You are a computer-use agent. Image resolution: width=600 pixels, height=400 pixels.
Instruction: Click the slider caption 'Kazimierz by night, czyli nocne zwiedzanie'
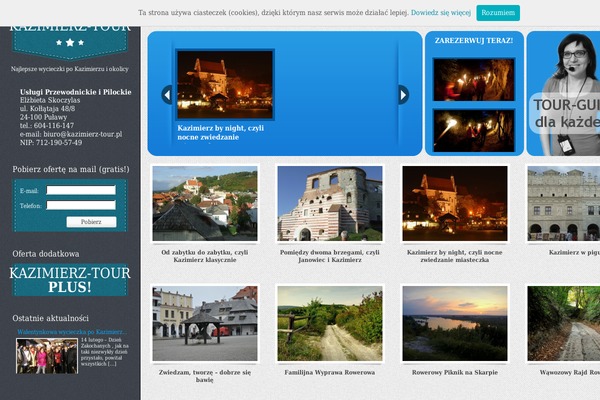[220, 132]
